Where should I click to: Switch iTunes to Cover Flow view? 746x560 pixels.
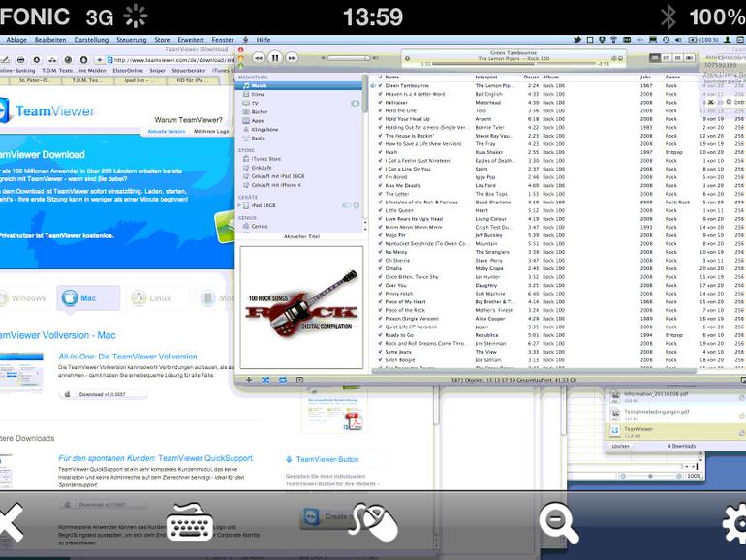pos(690,57)
